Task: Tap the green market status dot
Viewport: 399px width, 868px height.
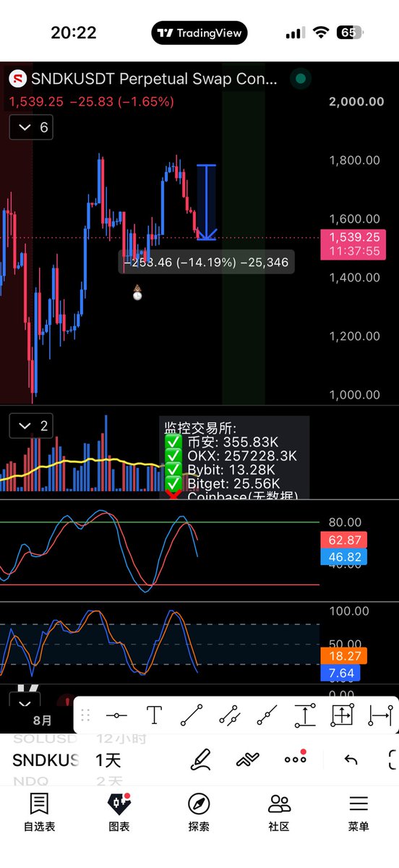Action: 301,79
